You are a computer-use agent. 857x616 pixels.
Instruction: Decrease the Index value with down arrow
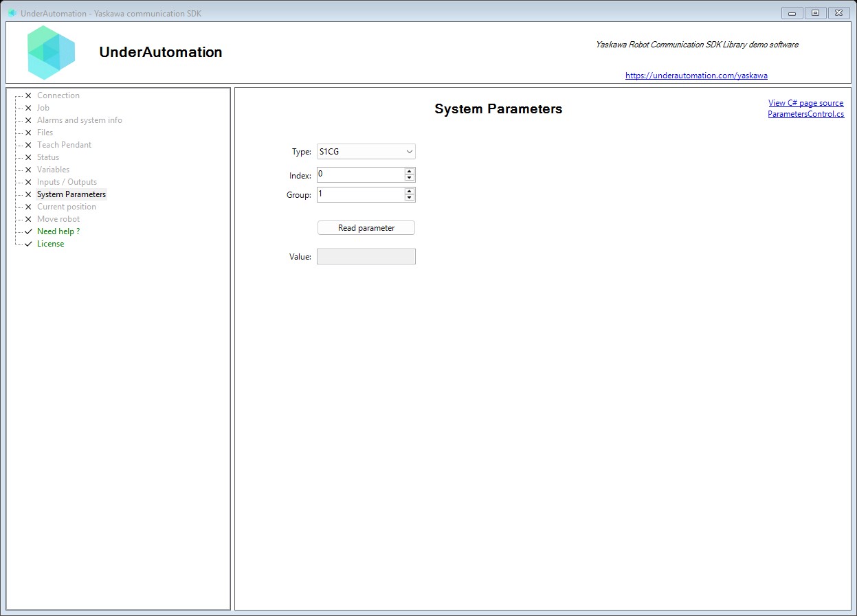tap(410, 178)
